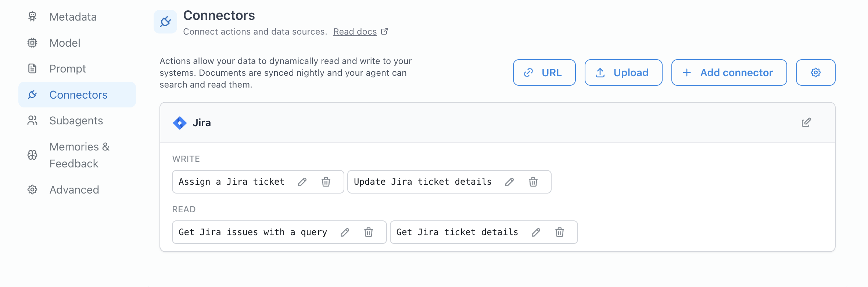868x287 pixels.
Task: Switch to the Prompt section
Action: (68, 69)
